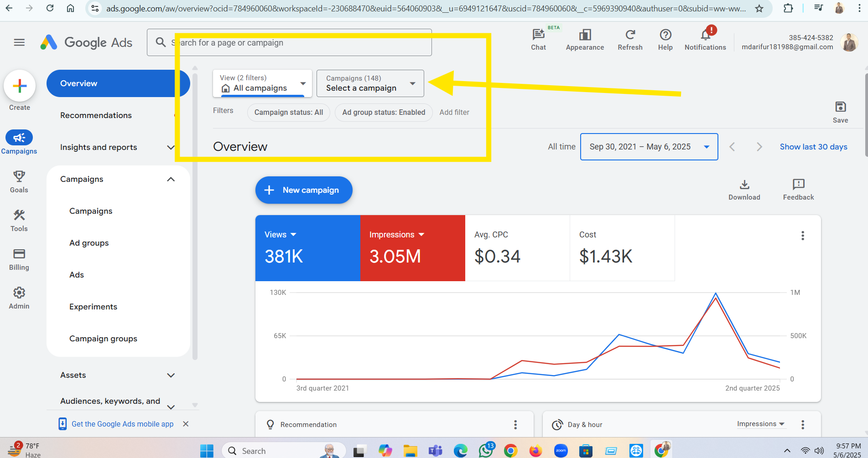Viewport: 868px width, 458px height.
Task: Open Tools in the left sidebar
Action: [19, 220]
